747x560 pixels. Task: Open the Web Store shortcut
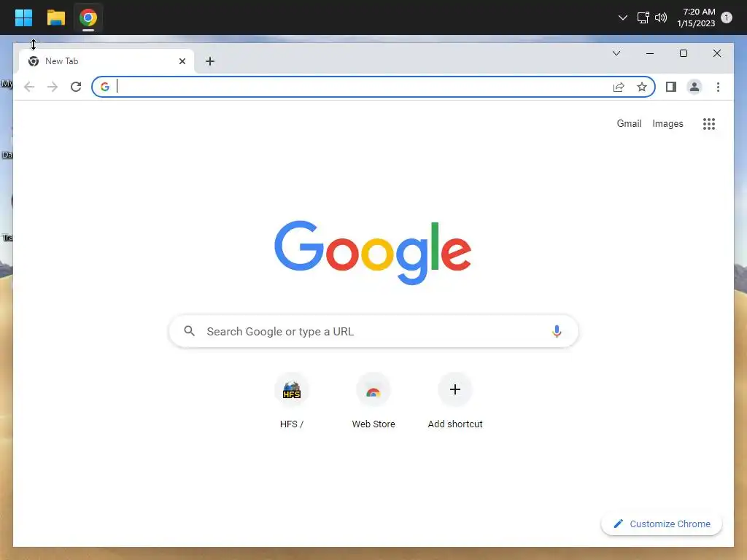pos(373,401)
